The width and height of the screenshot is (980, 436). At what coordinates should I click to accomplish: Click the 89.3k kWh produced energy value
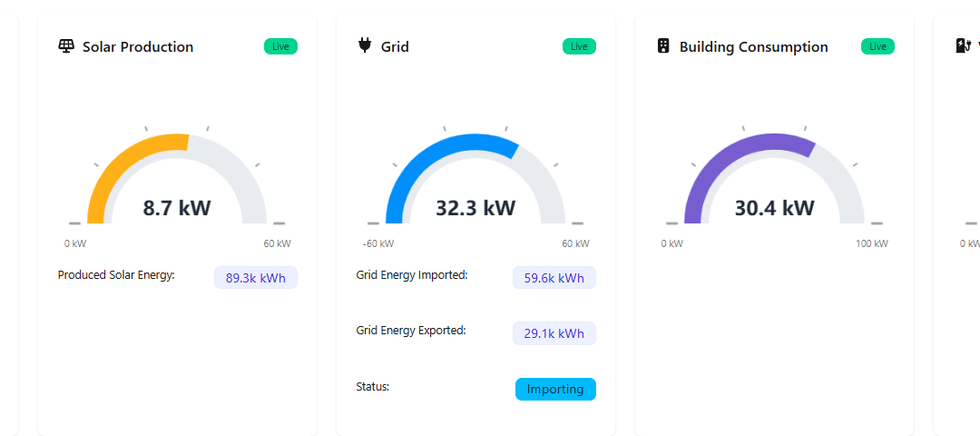255,278
